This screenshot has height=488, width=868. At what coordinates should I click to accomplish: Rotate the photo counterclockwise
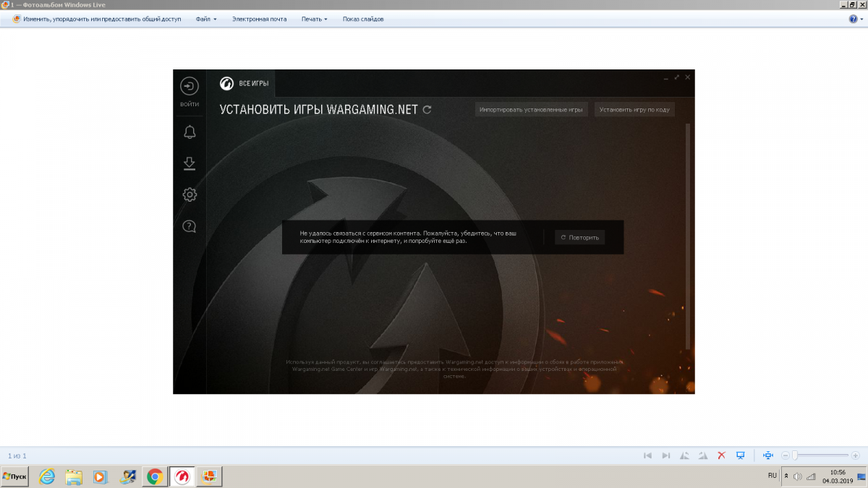click(x=684, y=455)
